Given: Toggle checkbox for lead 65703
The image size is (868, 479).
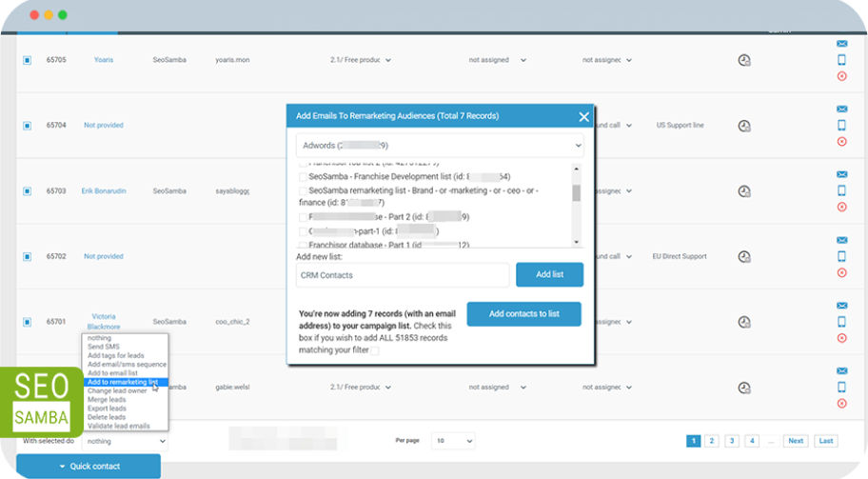Looking at the screenshot, I should [27, 191].
